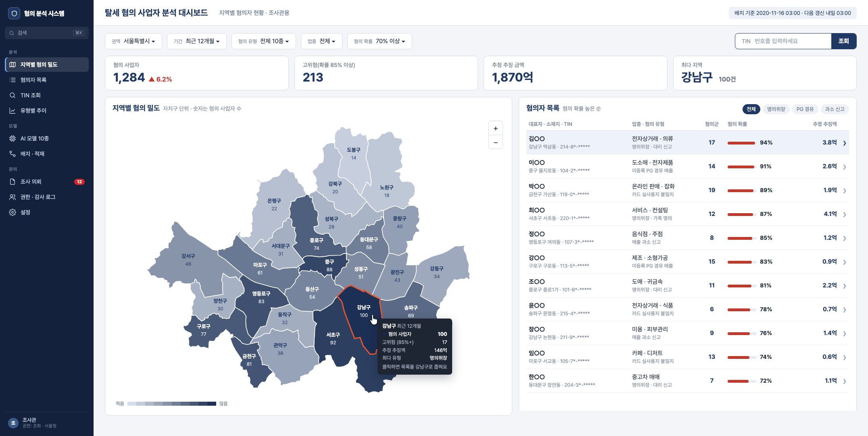
Task: Click the 박OO suspect row name
Action: [x=536, y=187]
